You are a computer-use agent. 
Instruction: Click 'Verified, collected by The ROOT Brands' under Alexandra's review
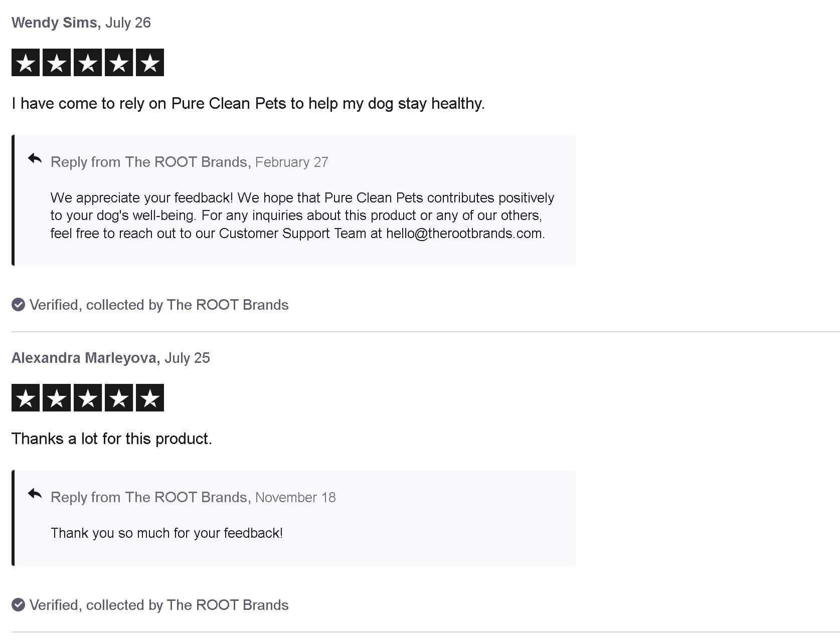[159, 605]
